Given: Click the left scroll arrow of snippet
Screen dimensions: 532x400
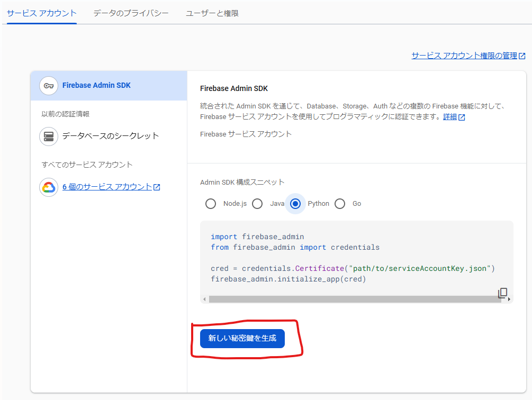Looking at the screenshot, I should [204, 299].
